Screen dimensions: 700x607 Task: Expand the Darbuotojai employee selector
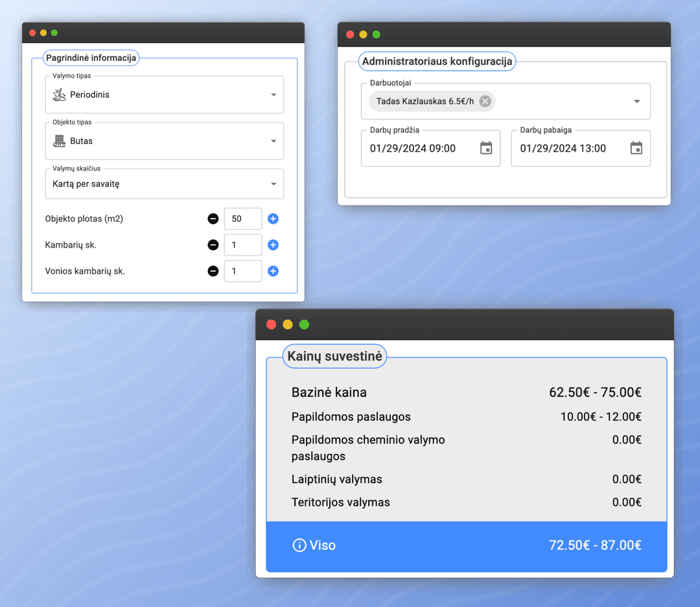coord(636,101)
